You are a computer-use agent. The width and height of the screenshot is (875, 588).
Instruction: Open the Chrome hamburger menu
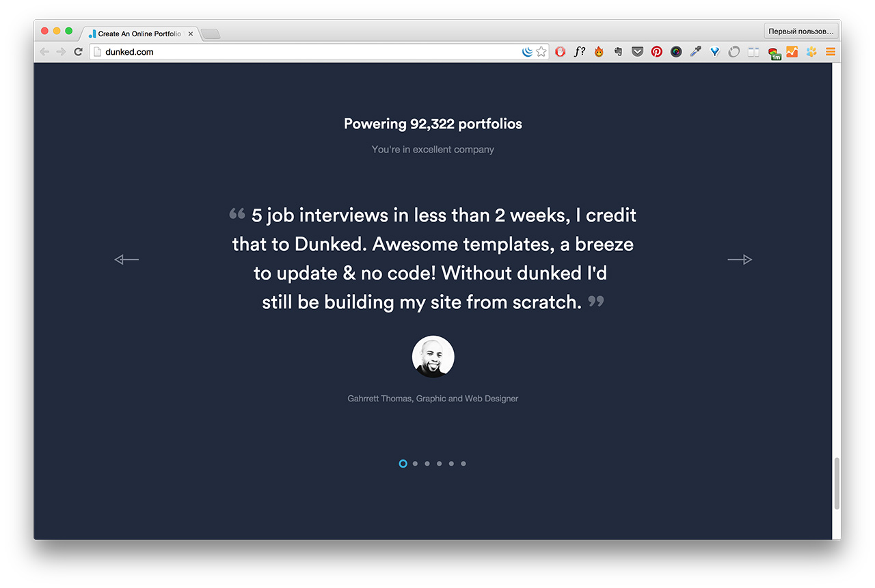830,51
